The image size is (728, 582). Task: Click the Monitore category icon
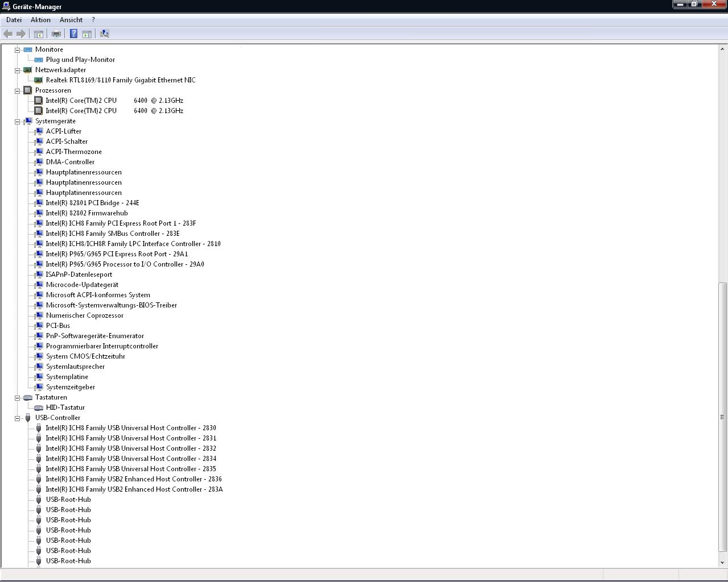pos(28,49)
